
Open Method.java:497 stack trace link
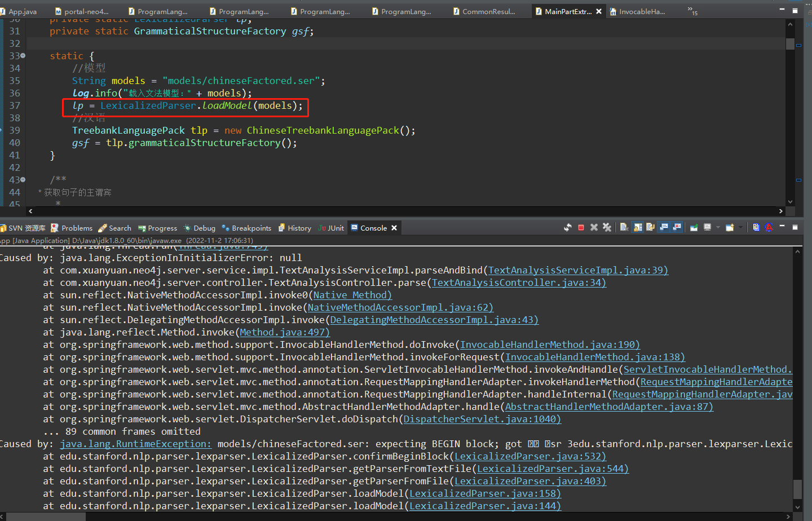coord(285,332)
